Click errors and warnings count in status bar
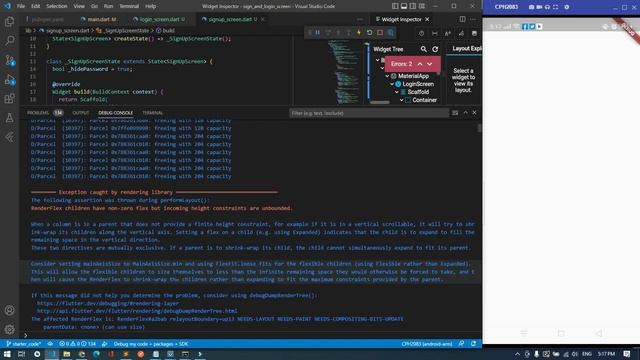This screenshot has width=640, height=360. coord(77,344)
